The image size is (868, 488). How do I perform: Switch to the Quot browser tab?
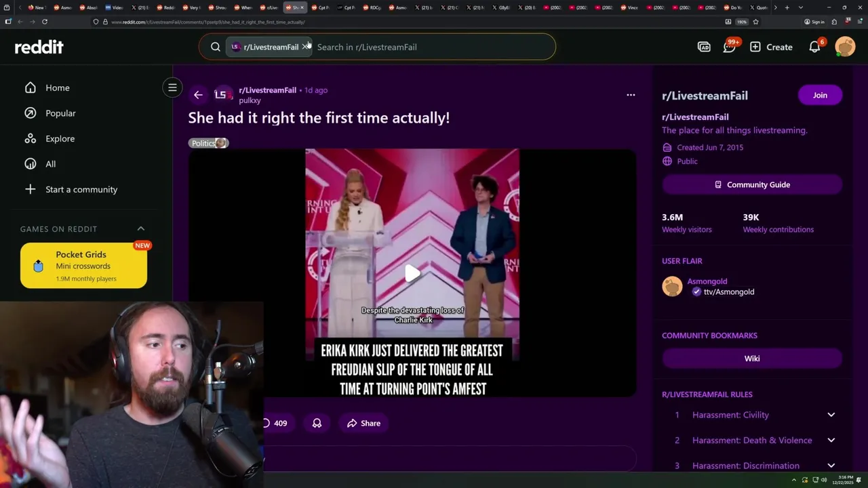point(758,7)
